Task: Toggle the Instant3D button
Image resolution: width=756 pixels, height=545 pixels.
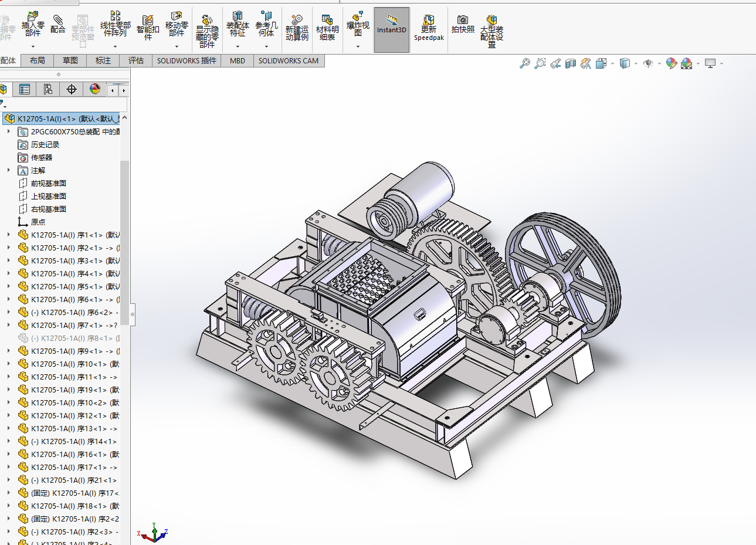Action: (391, 30)
